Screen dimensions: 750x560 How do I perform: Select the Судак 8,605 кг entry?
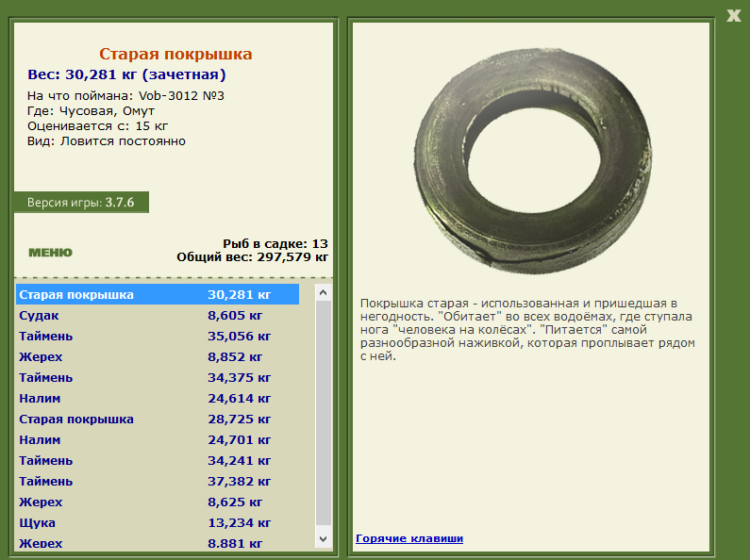point(158,316)
